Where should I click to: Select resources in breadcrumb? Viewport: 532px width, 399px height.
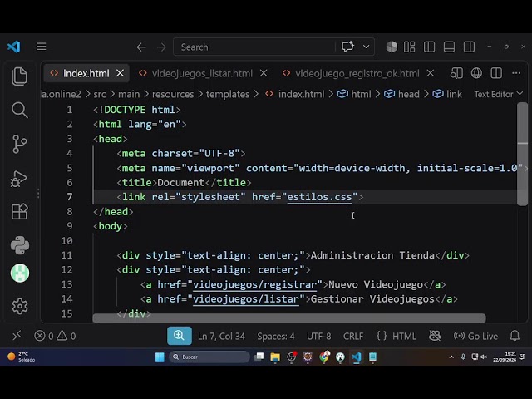[x=173, y=94]
